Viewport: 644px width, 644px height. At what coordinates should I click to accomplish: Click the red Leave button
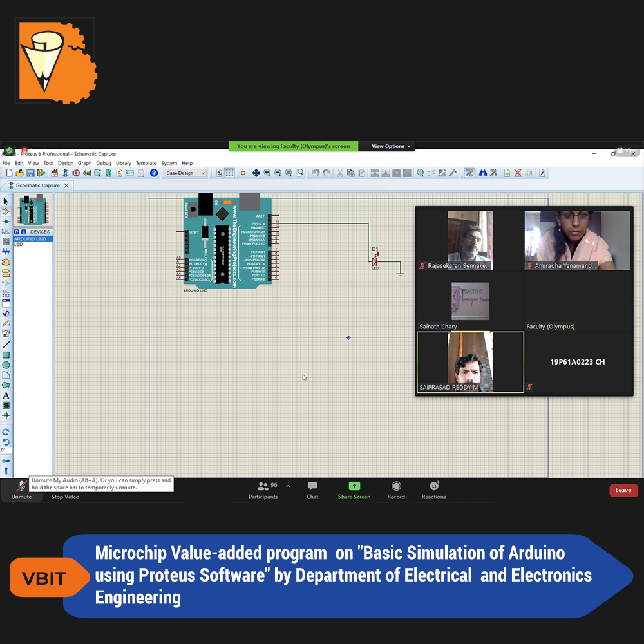(x=623, y=490)
